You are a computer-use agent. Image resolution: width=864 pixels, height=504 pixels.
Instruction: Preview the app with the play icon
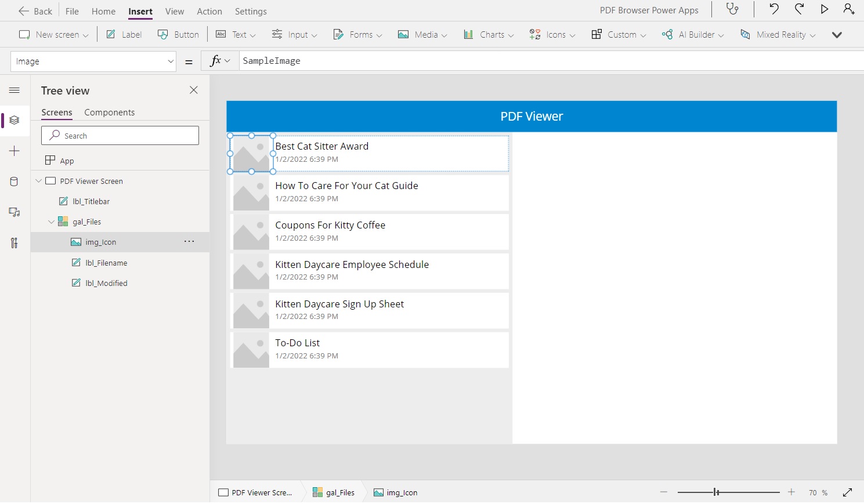[x=825, y=9]
